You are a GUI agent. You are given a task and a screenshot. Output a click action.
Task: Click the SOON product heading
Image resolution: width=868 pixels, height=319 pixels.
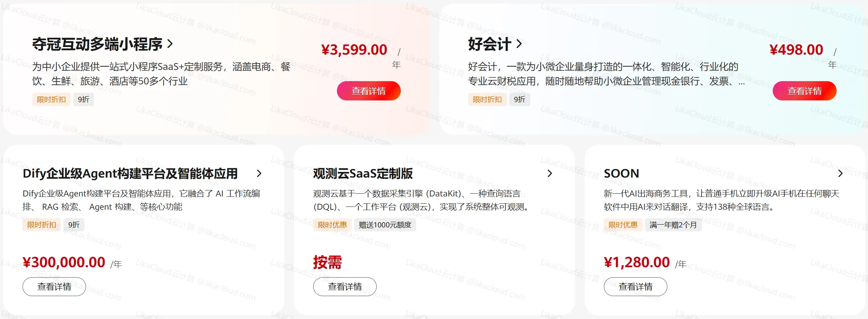pyautogui.click(x=621, y=174)
